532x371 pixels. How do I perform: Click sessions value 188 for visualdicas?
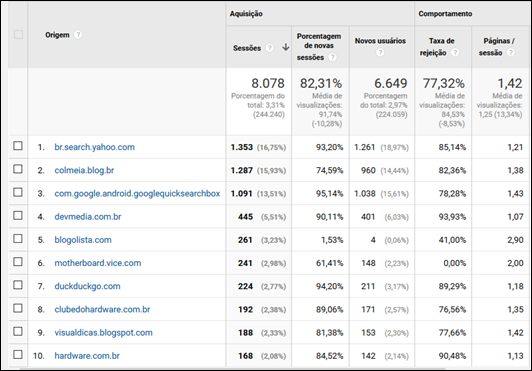click(x=245, y=333)
